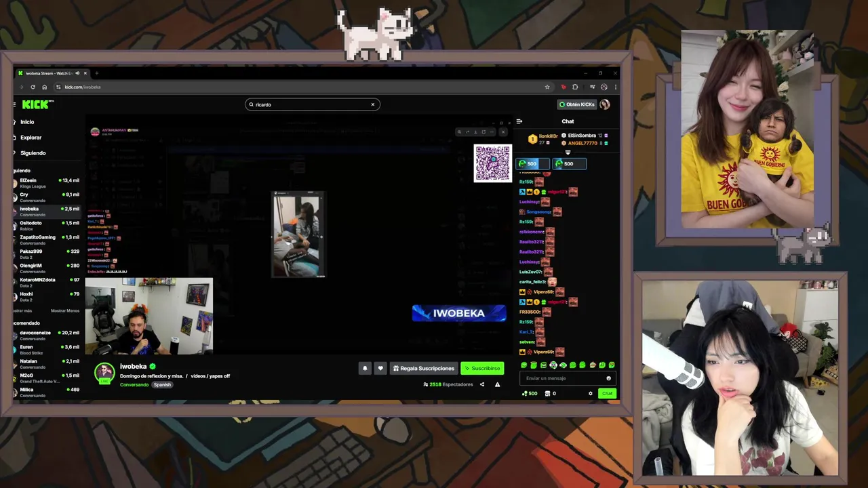Send message with the green Chat button

[x=607, y=393]
